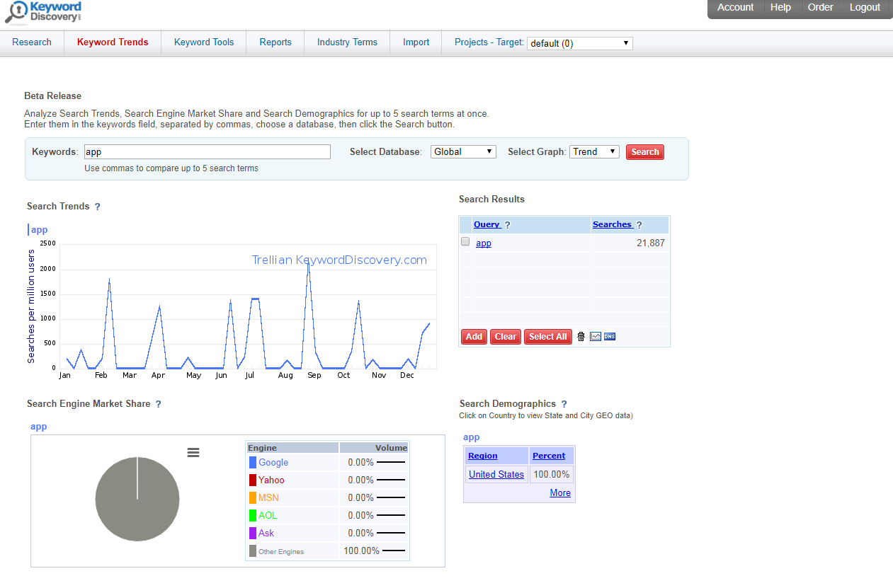
Task: Switch to the Keyword Tools tab
Action: tap(204, 42)
